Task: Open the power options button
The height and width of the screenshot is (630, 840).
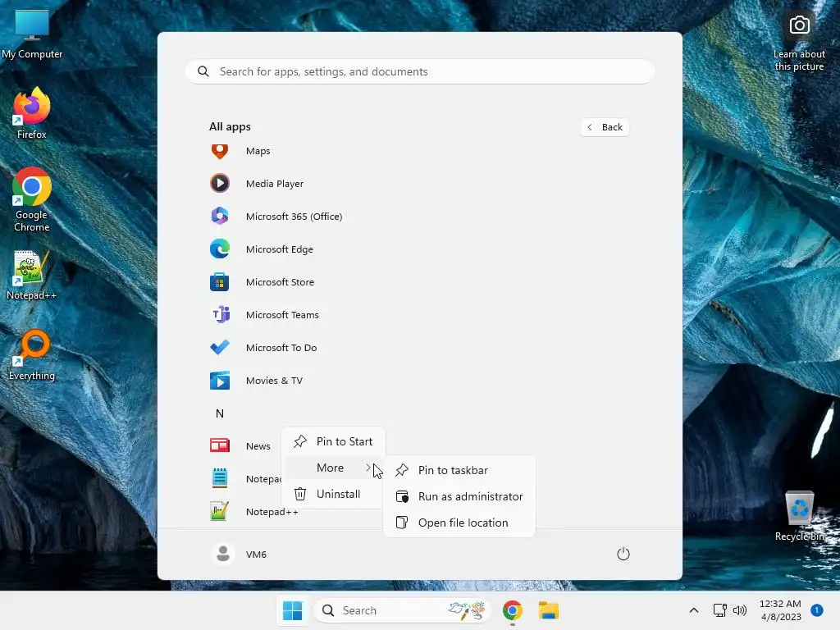Action: [623, 554]
